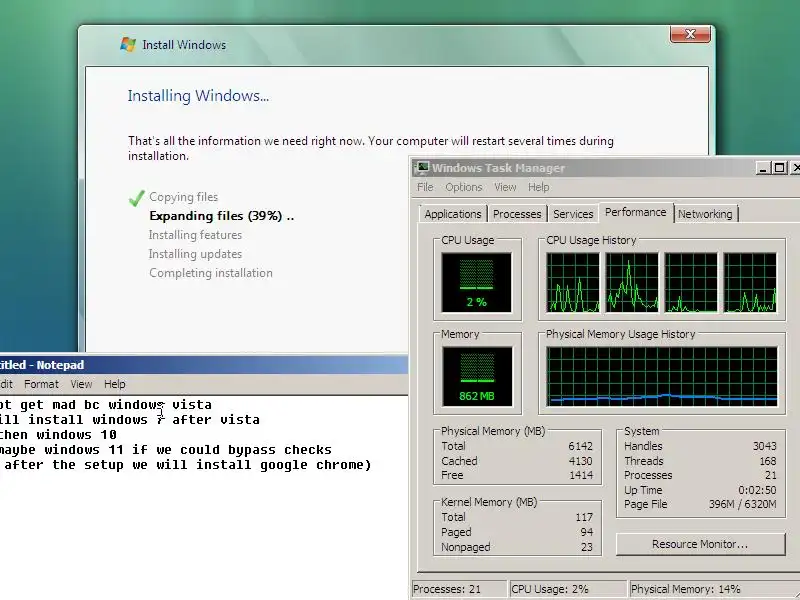Select the Performance tab

coord(636,212)
